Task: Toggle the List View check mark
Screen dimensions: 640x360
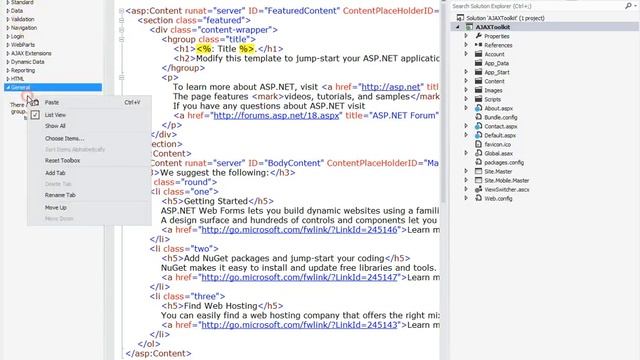Action: point(35,115)
